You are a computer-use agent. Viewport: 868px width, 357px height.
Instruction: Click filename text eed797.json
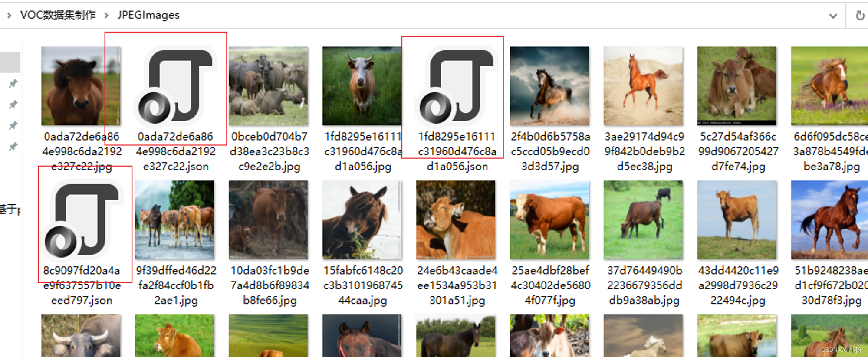(82, 301)
